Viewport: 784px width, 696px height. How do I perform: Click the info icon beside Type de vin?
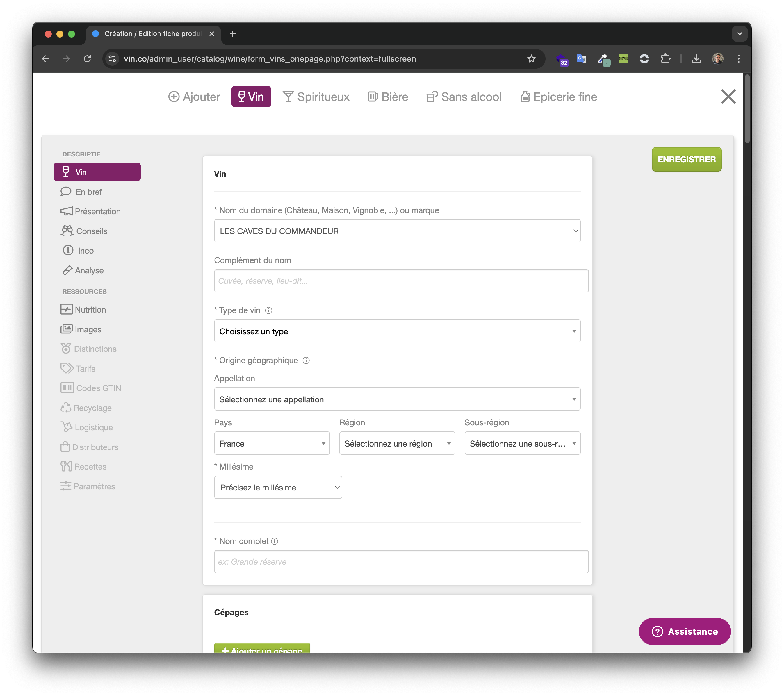(x=268, y=310)
